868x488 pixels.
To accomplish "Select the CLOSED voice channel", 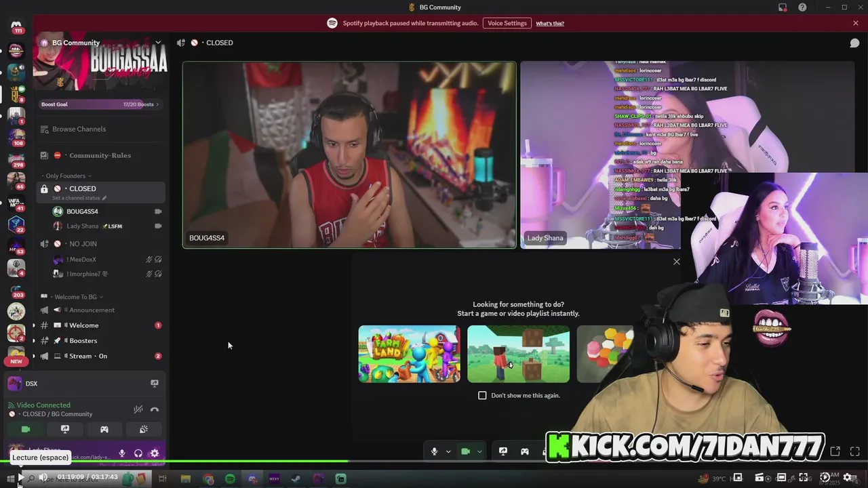I will (100, 188).
